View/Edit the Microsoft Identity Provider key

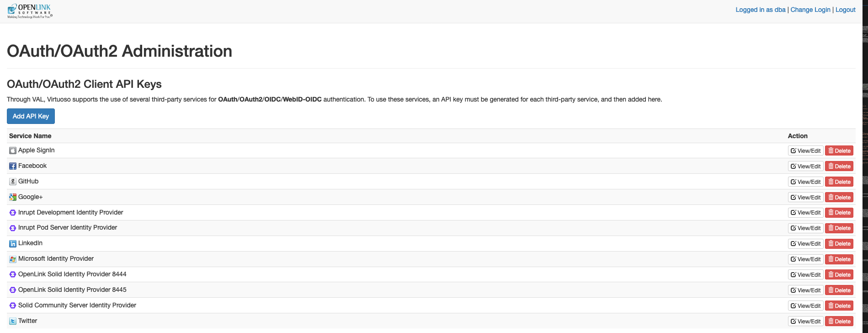(x=805, y=259)
